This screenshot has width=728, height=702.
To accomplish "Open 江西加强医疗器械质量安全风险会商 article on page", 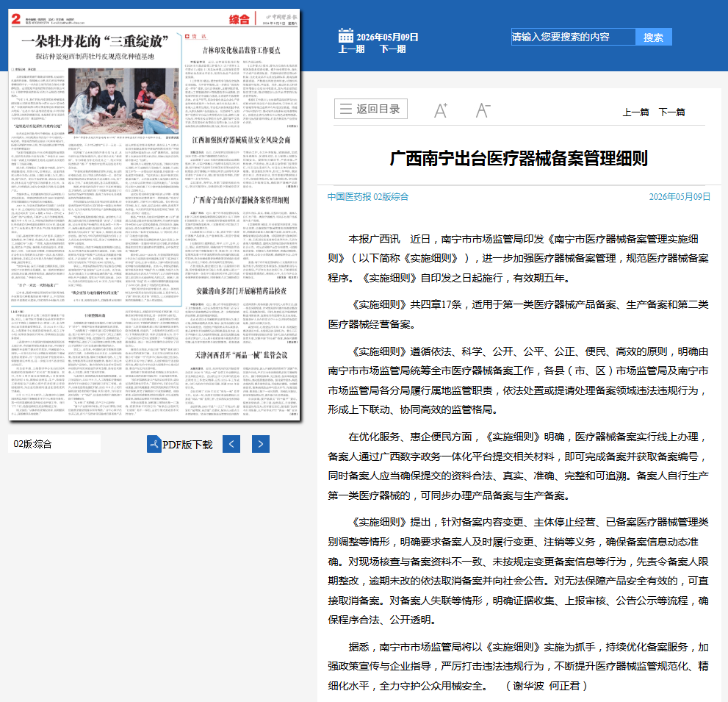I will (241, 140).
